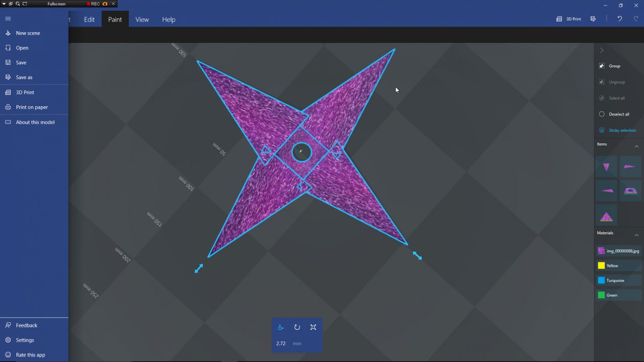Click Print on paper in the side menu
The width and height of the screenshot is (644, 362).
[32, 107]
